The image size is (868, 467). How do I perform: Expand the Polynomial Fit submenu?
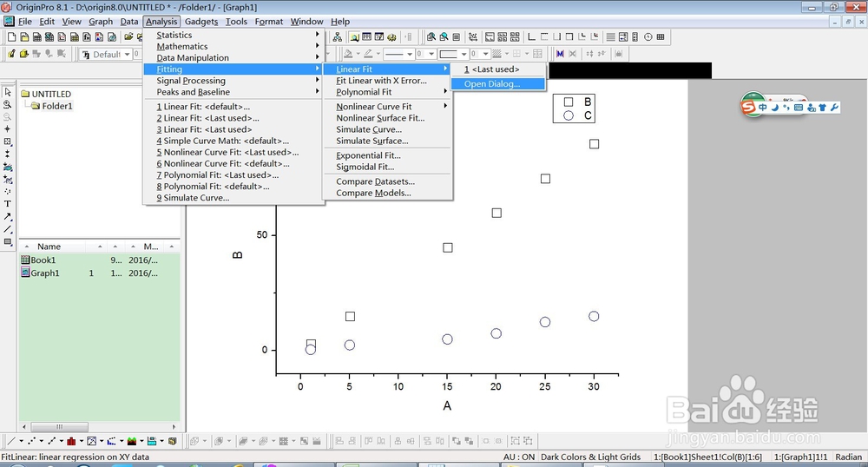387,92
